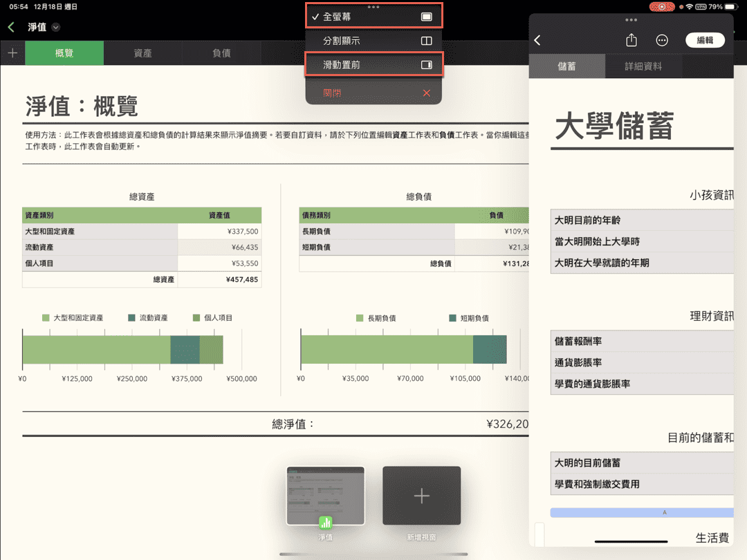Select the 大明目前的年齡 row
This screenshot has height=560, width=747.
[642, 220]
